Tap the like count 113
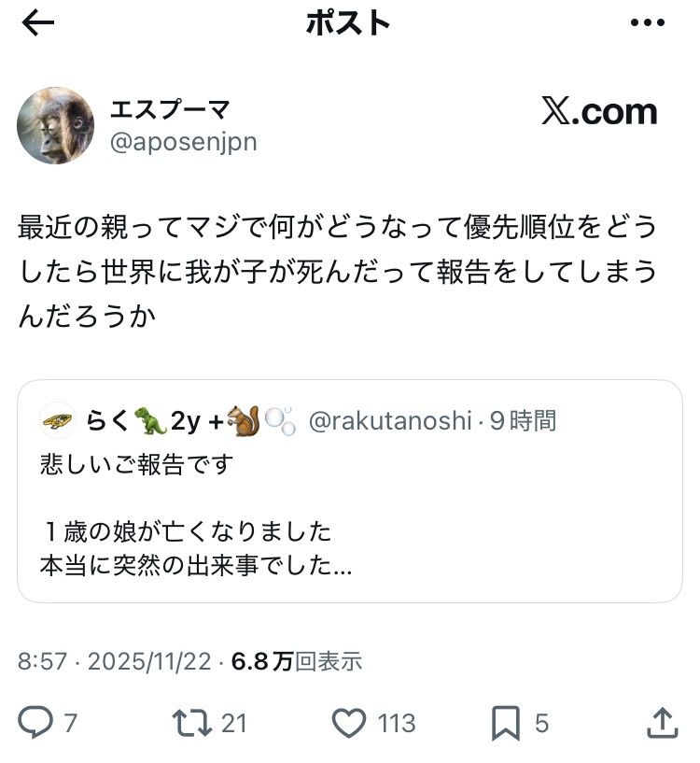700x763 pixels. click(397, 723)
